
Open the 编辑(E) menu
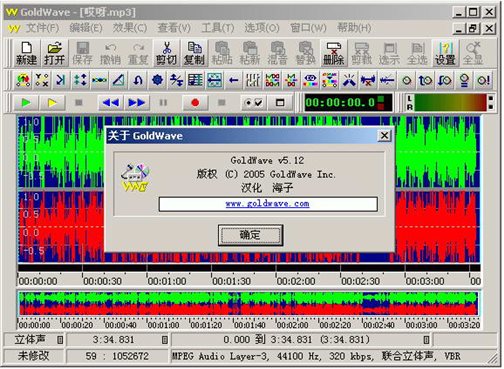(86, 28)
